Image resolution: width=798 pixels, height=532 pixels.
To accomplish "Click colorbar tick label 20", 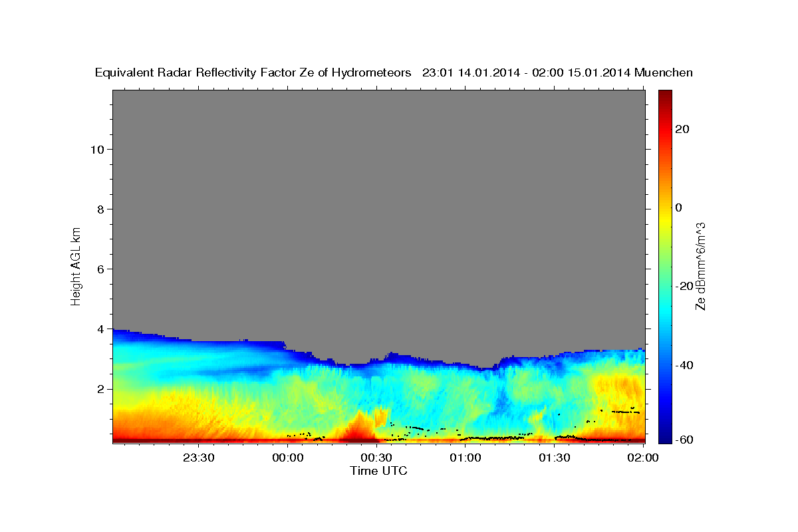I will coord(682,129).
